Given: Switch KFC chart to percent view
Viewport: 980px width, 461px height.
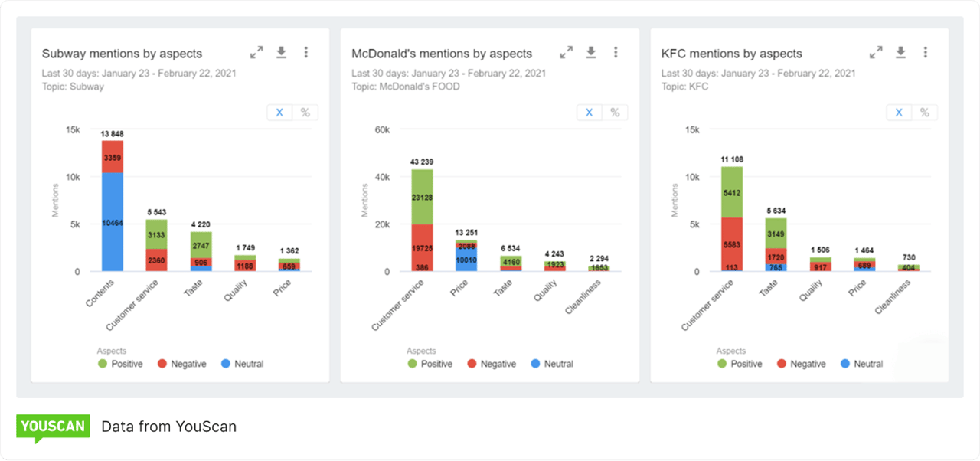Looking at the screenshot, I should 924,113.
